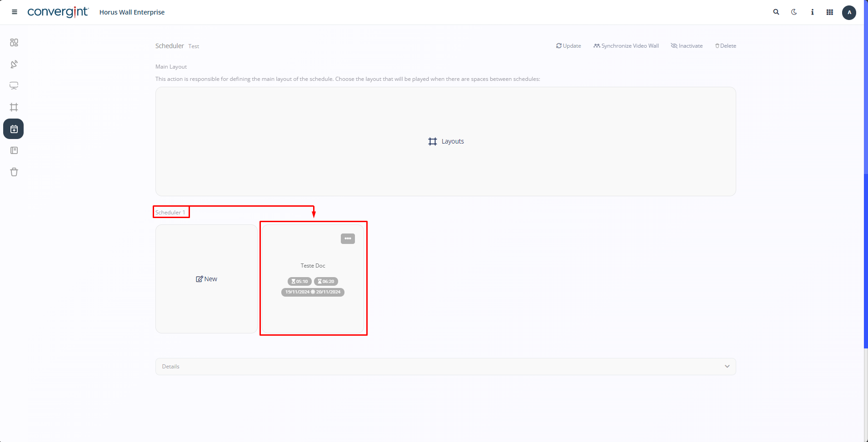Choose Layouts in main layout area
This screenshot has height=442, width=868.
pos(446,141)
